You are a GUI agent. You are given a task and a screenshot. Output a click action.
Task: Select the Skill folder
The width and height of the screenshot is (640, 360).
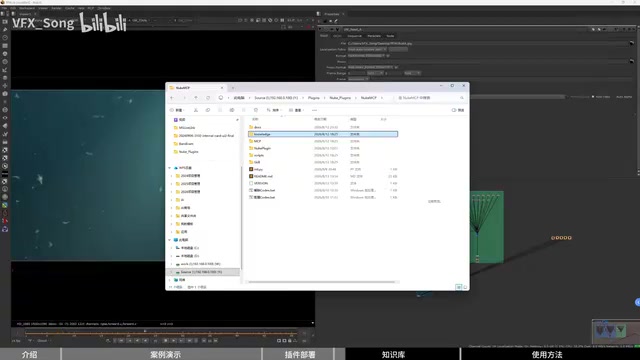(322, 162)
